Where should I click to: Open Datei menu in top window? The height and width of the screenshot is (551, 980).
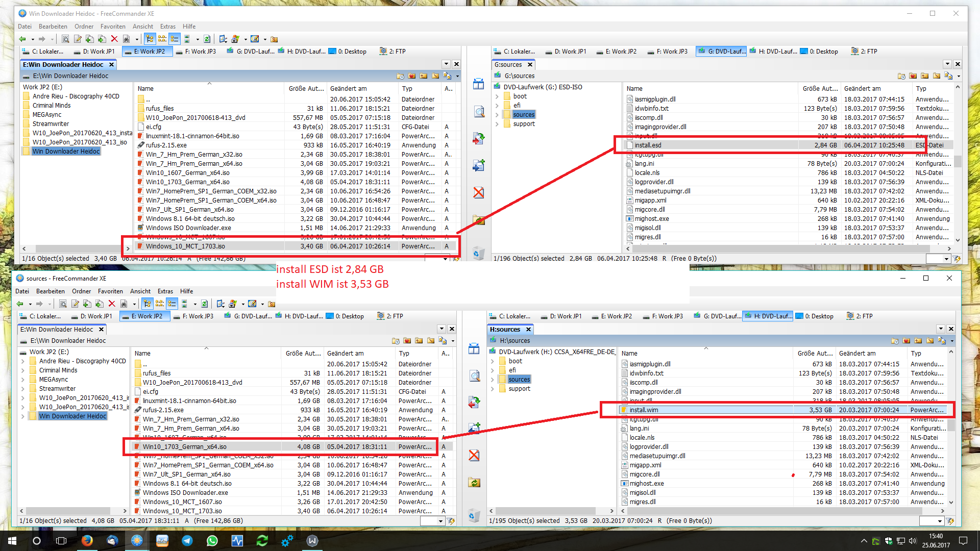point(24,27)
